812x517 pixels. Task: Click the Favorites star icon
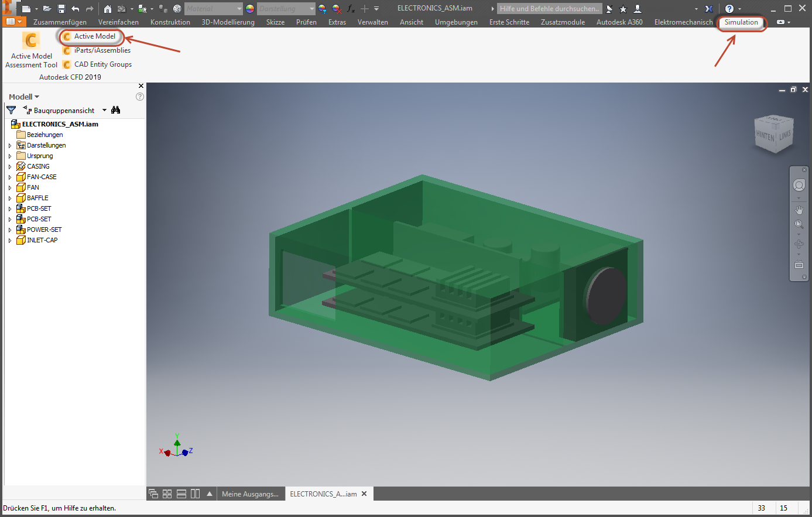pyautogui.click(x=623, y=9)
